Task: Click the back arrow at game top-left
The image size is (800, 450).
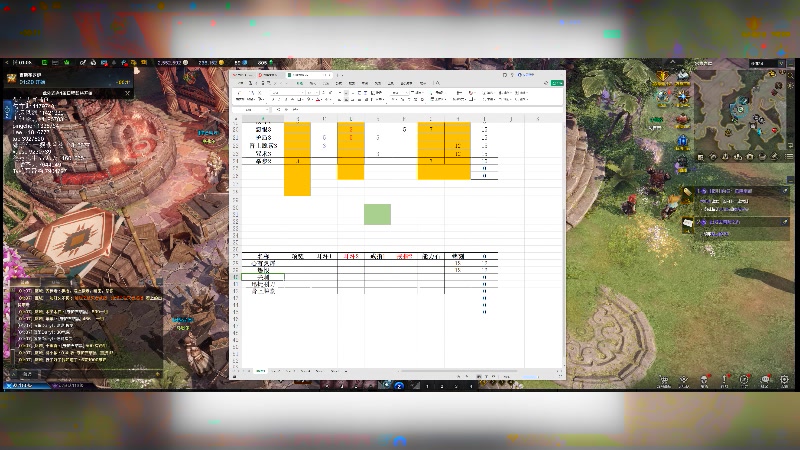Action: pos(7,62)
